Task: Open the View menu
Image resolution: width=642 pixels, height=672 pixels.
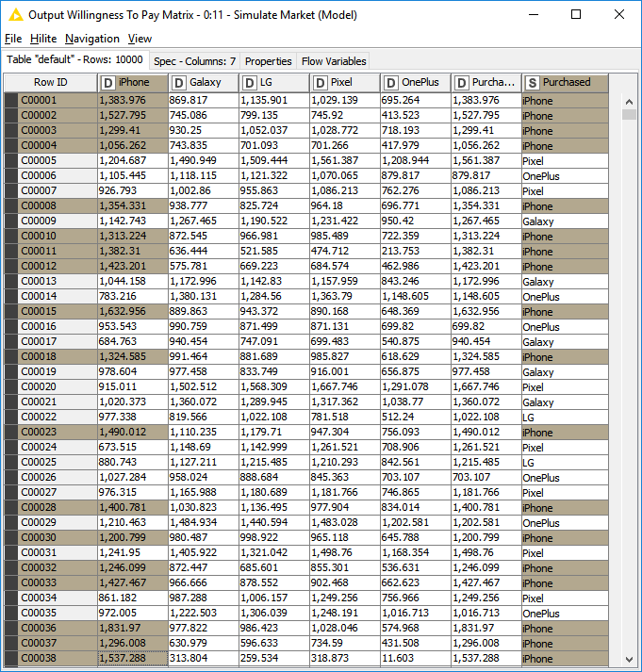Action: [x=140, y=39]
